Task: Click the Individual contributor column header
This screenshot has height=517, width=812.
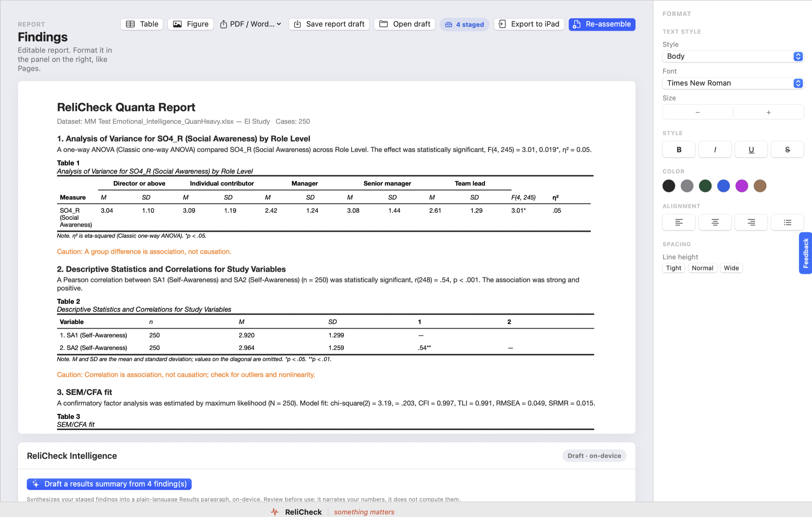Action: coord(222,183)
